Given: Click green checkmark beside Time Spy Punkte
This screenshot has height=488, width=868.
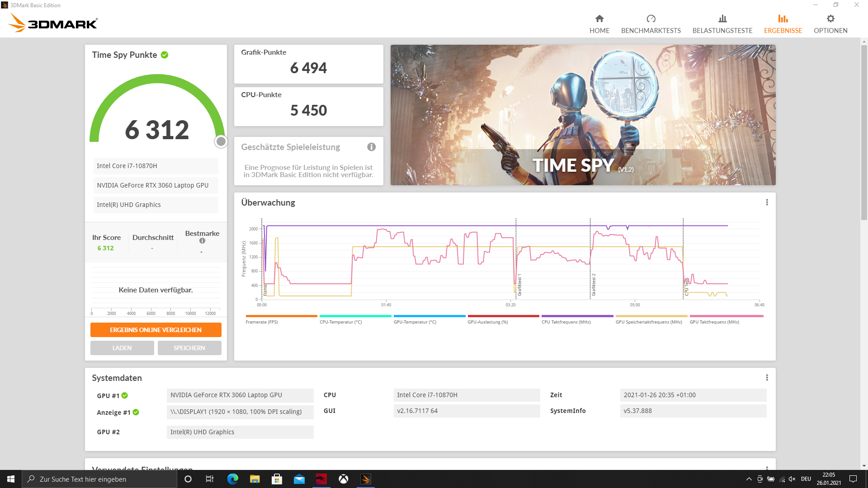Looking at the screenshot, I should (165, 55).
